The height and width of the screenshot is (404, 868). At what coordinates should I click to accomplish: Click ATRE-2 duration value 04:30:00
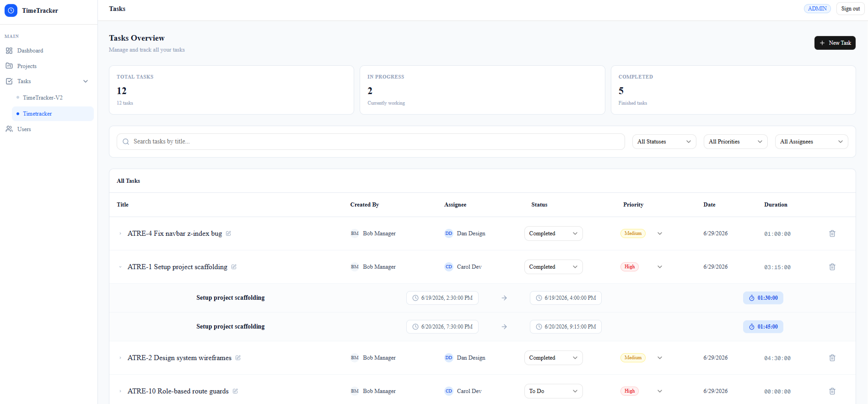777,358
